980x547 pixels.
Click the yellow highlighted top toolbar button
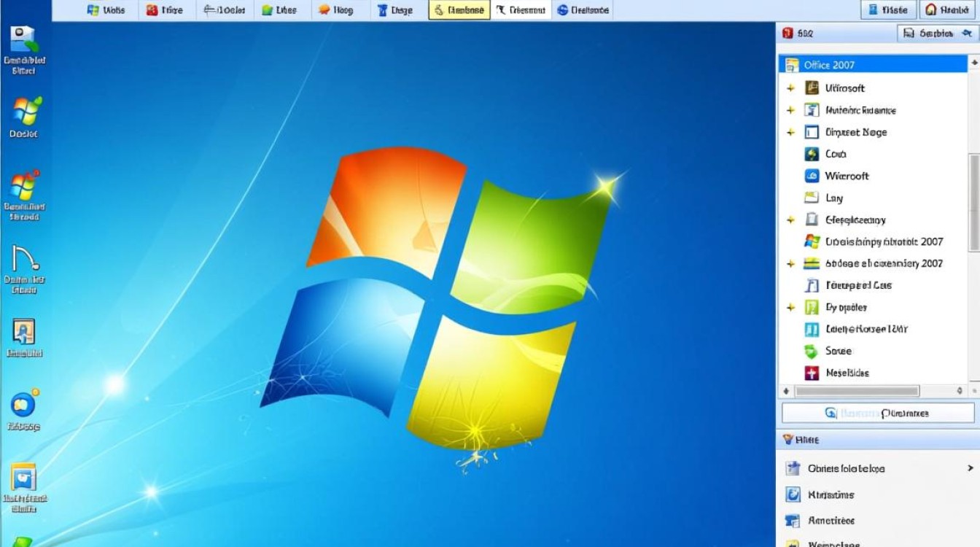(x=459, y=10)
